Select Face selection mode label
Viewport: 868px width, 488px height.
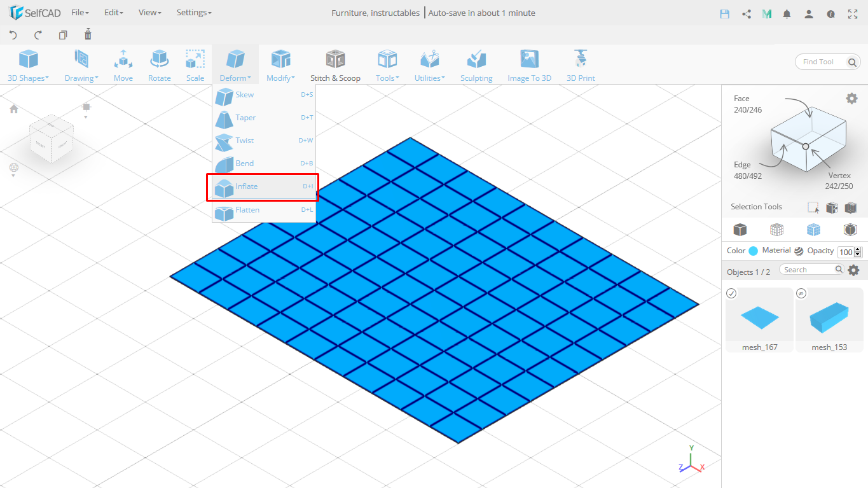point(741,99)
